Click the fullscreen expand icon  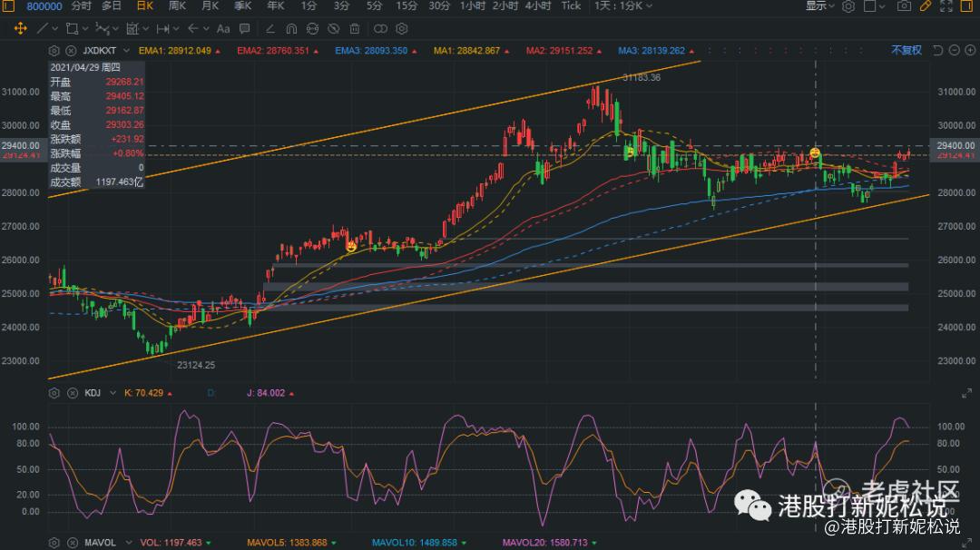946,5
